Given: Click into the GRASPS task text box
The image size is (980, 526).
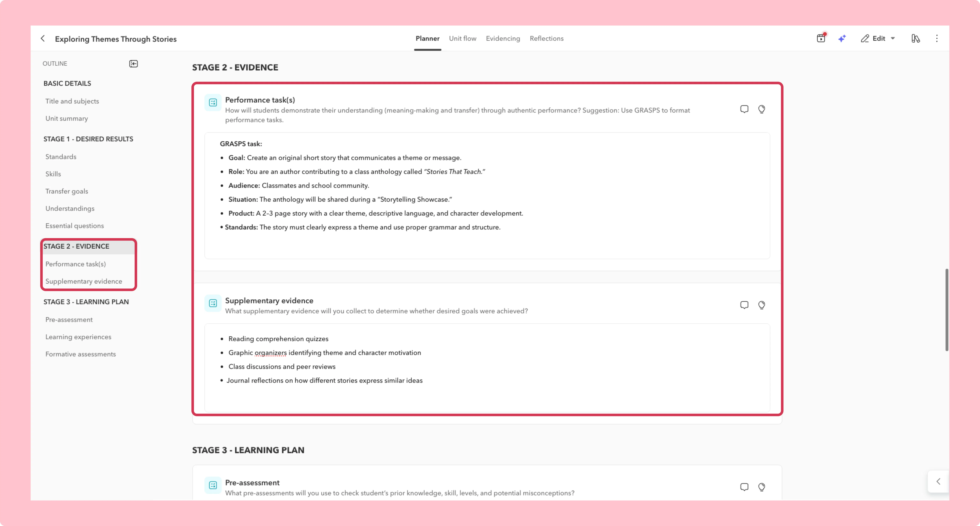Looking at the screenshot, I should pyautogui.click(x=487, y=196).
